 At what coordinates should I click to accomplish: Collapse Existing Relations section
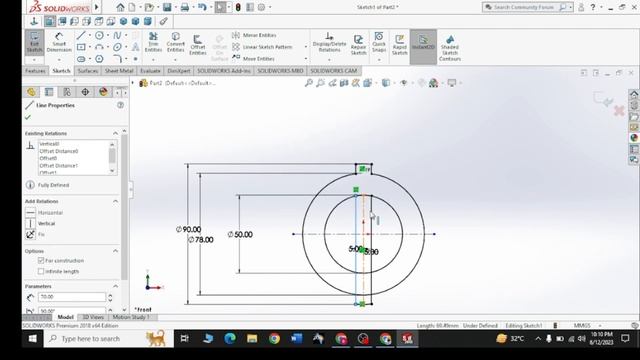pos(115,133)
